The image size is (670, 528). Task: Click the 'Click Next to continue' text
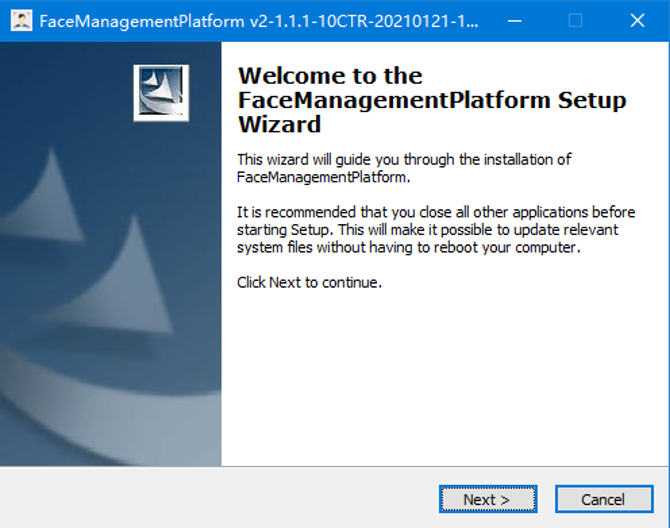pyautogui.click(x=309, y=283)
